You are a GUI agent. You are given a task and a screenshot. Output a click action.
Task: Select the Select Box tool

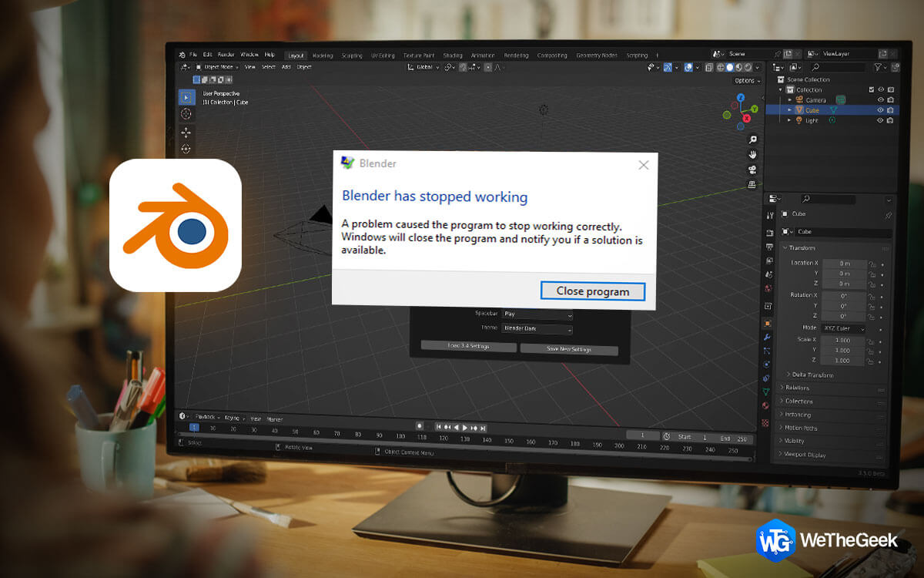tap(186, 97)
